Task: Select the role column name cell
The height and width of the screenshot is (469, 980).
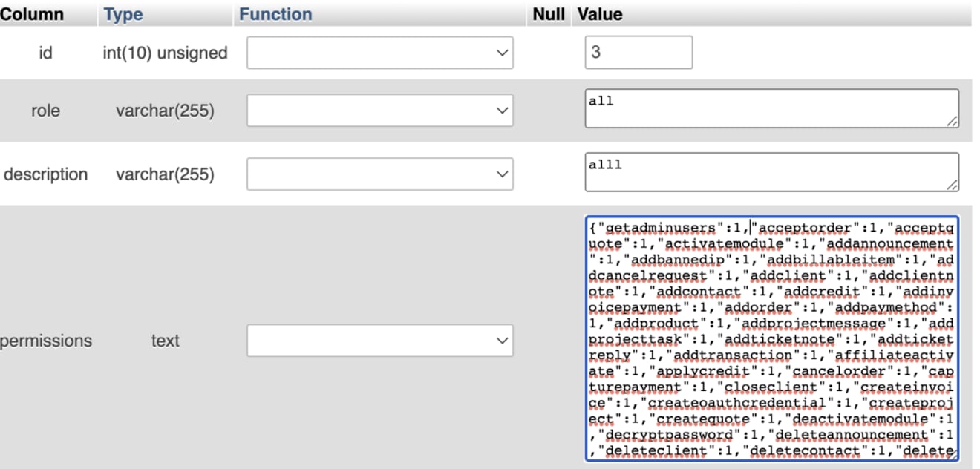Action: click(45, 111)
